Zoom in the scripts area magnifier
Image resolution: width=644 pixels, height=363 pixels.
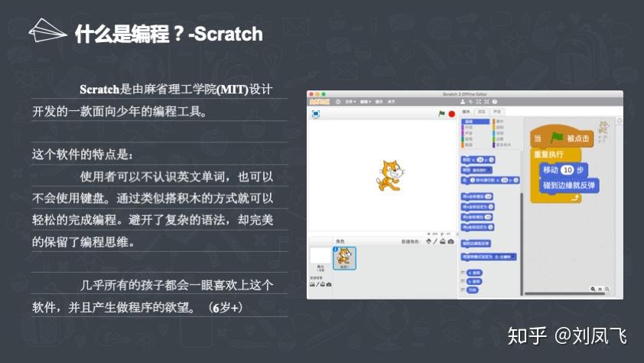click(x=607, y=289)
